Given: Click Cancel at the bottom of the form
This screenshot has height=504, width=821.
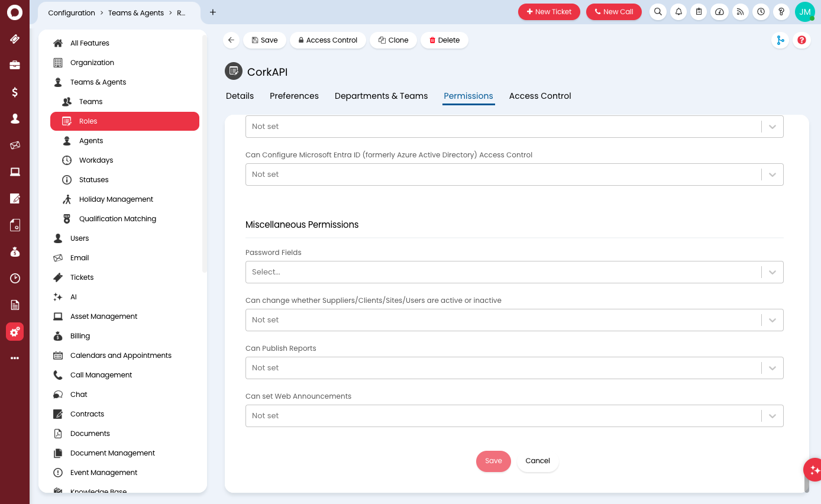Looking at the screenshot, I should (x=538, y=461).
